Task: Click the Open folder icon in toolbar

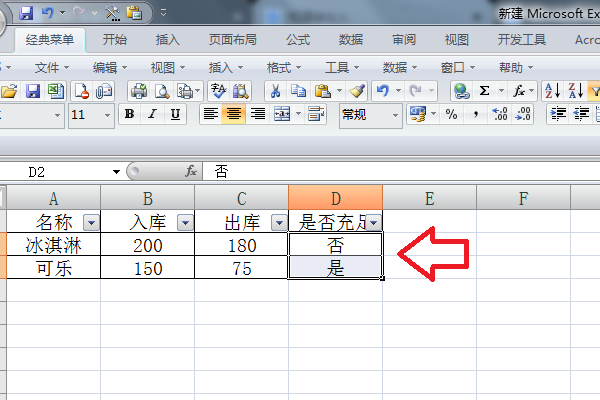Action: tap(9, 91)
